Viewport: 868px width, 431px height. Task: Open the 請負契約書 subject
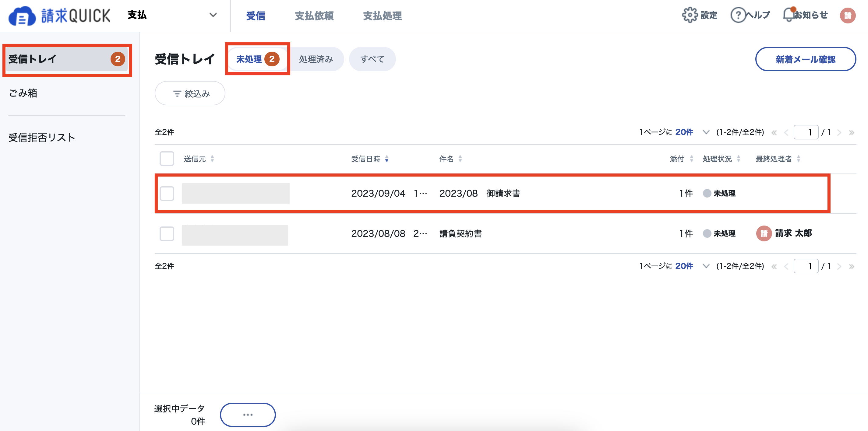pos(460,233)
